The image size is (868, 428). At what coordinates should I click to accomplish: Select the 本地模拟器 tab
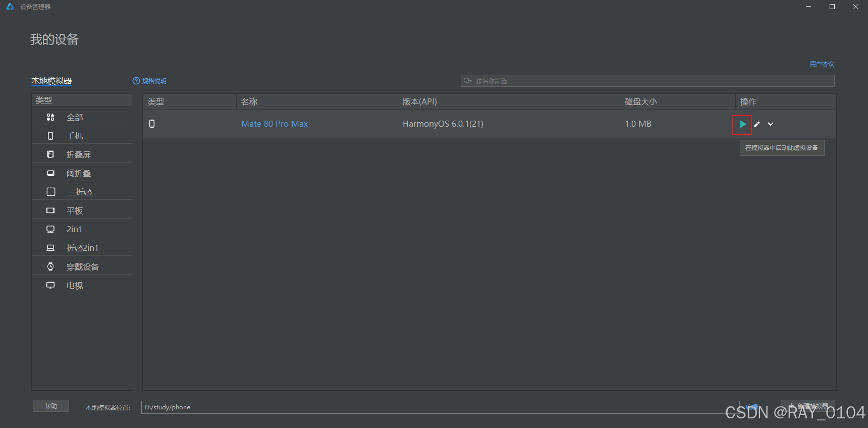click(51, 81)
